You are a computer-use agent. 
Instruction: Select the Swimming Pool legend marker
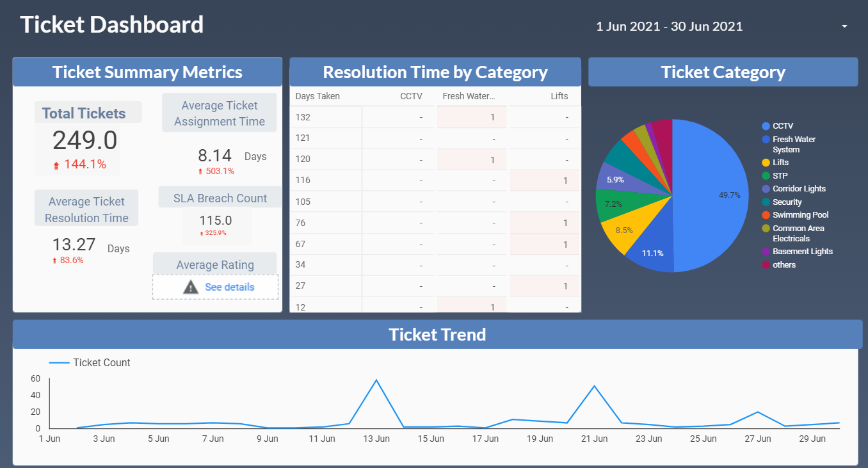point(766,215)
